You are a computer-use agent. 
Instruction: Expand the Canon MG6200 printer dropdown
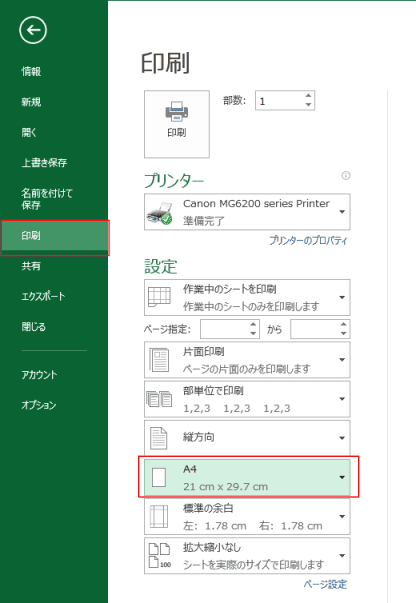tap(342, 212)
